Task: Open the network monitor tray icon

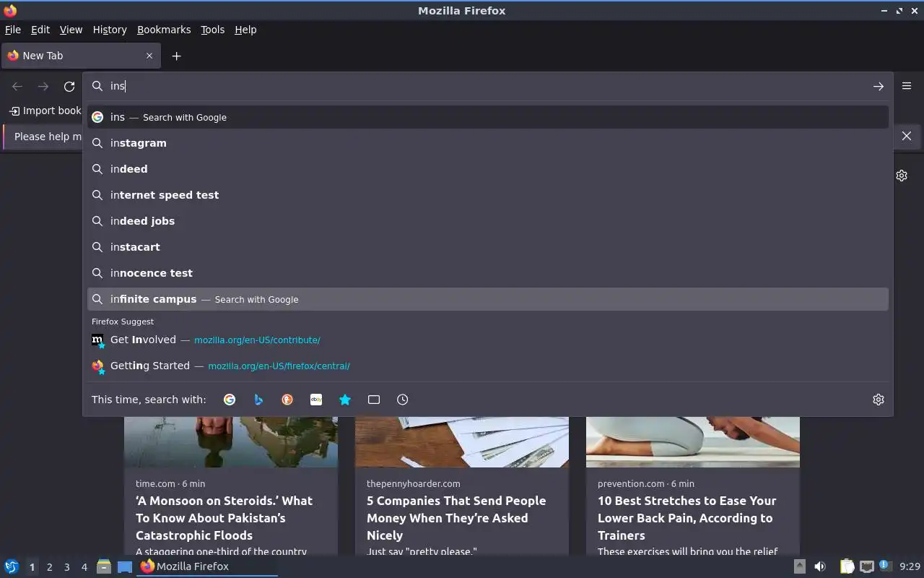Action: [867, 566]
